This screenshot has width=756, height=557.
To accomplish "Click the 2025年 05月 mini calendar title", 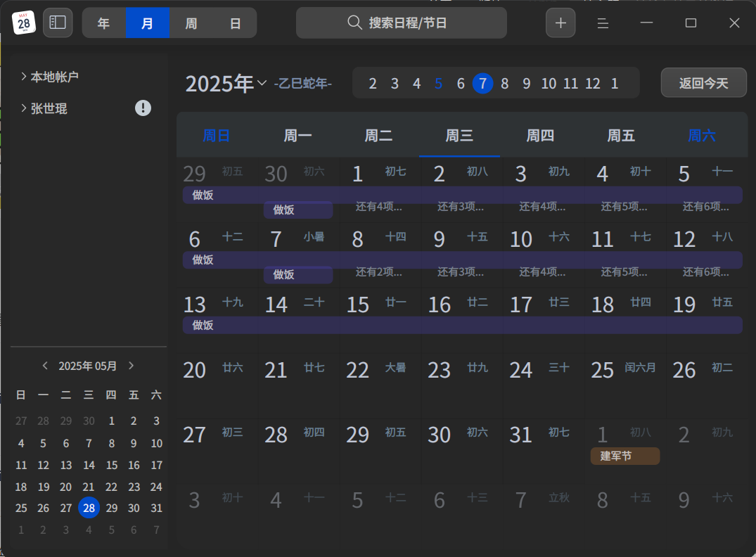I will pyautogui.click(x=87, y=366).
